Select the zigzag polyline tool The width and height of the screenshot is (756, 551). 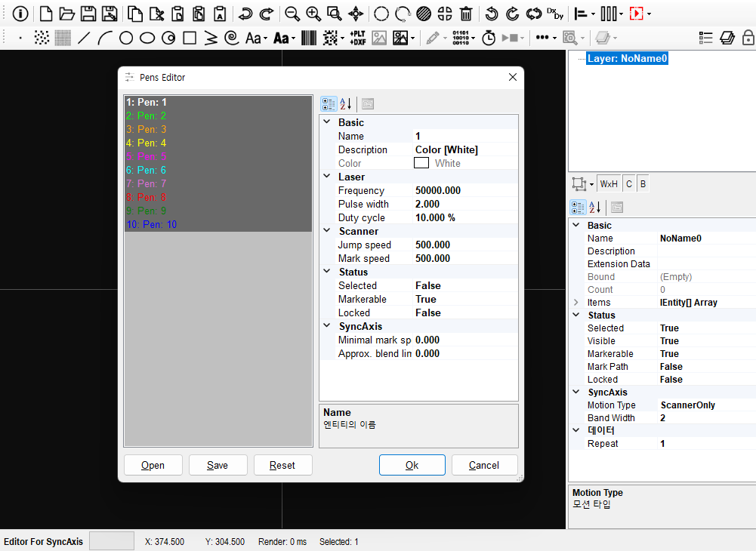(x=211, y=38)
